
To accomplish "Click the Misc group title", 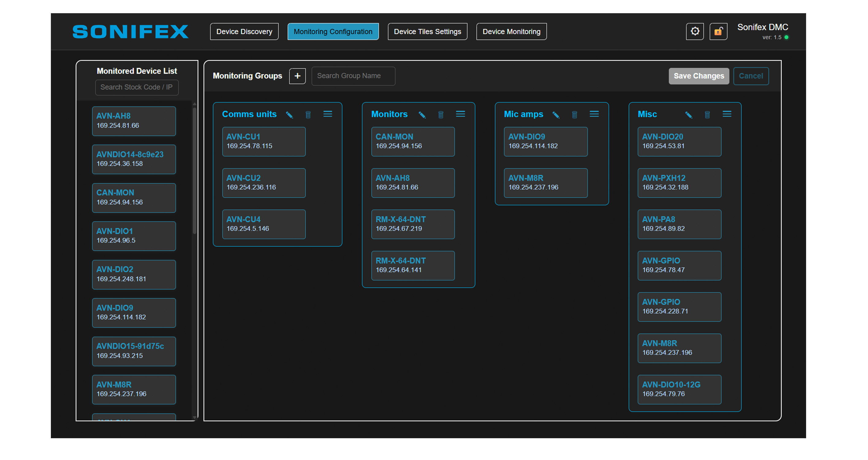I will 647,114.
